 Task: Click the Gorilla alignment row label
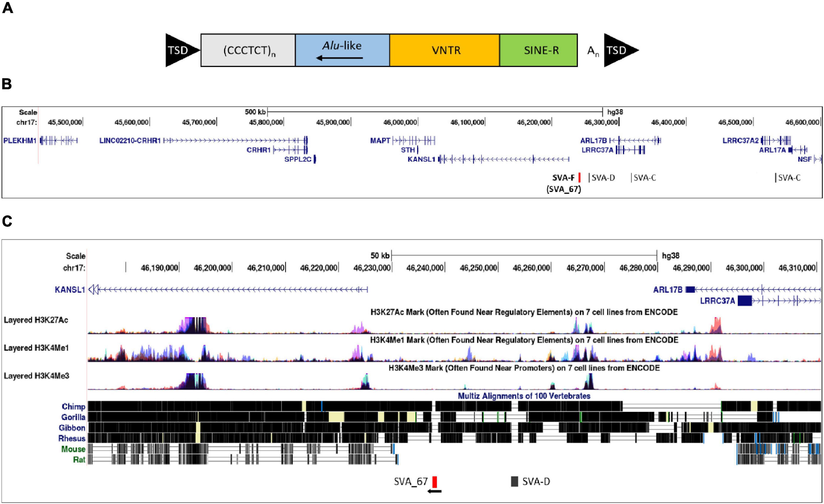click(x=73, y=417)
